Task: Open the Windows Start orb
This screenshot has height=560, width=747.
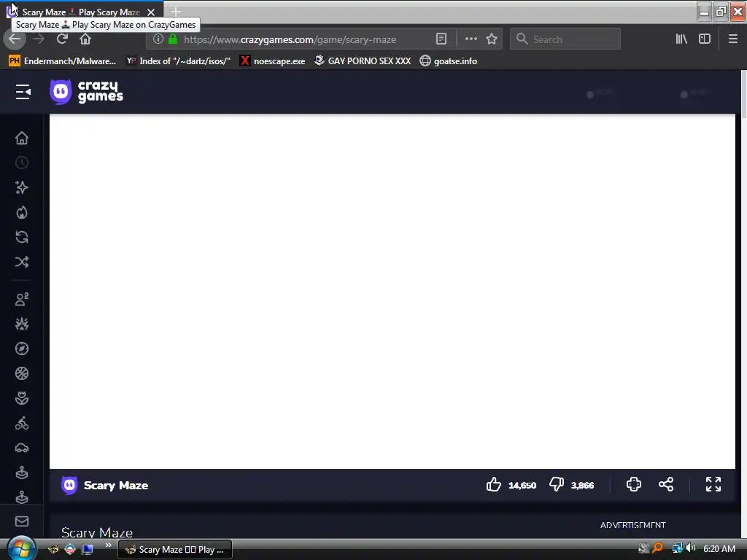Action: coord(20,548)
